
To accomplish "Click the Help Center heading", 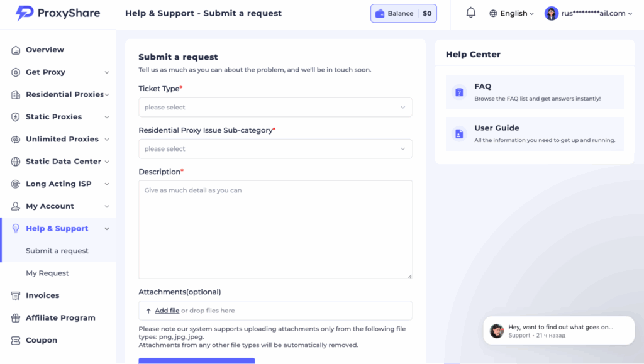I will coord(473,55).
